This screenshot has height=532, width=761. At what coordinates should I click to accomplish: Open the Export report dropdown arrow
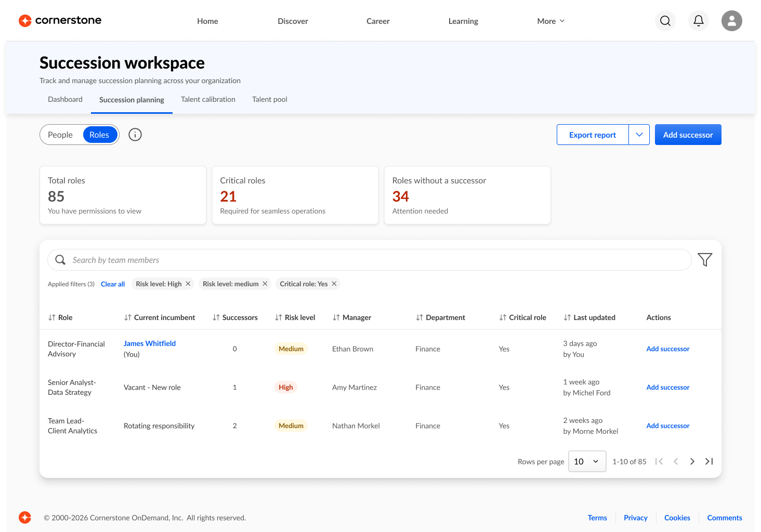(639, 135)
